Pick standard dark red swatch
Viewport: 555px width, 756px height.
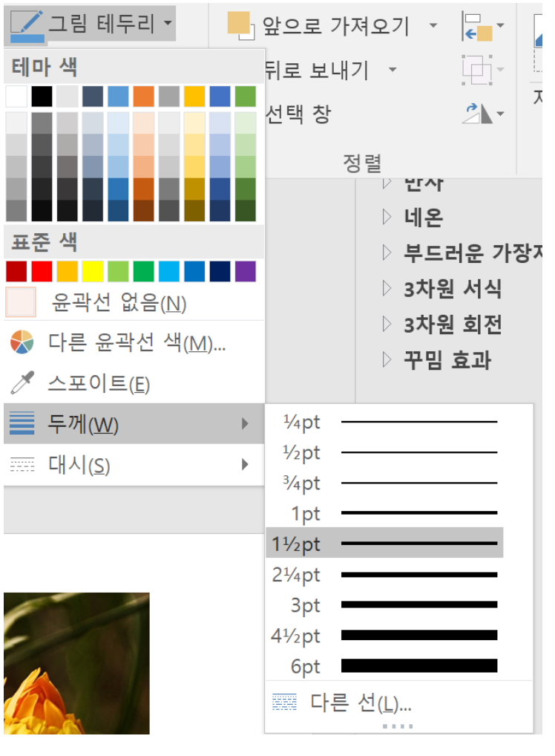16,271
